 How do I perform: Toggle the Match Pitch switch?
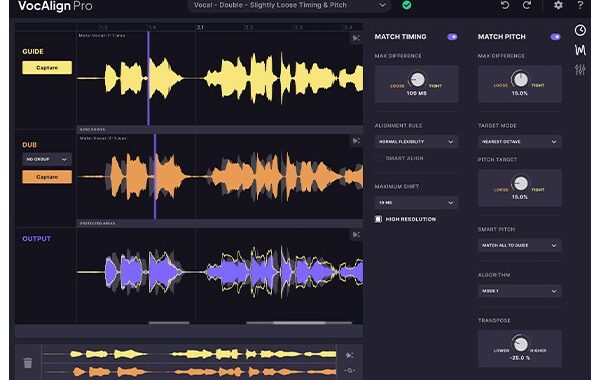(x=555, y=37)
